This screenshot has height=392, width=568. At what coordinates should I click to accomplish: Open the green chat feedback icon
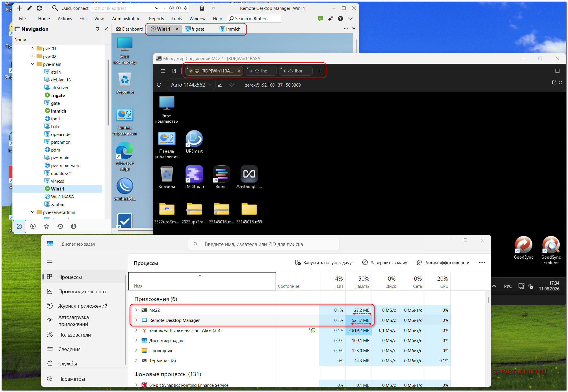click(x=320, y=18)
